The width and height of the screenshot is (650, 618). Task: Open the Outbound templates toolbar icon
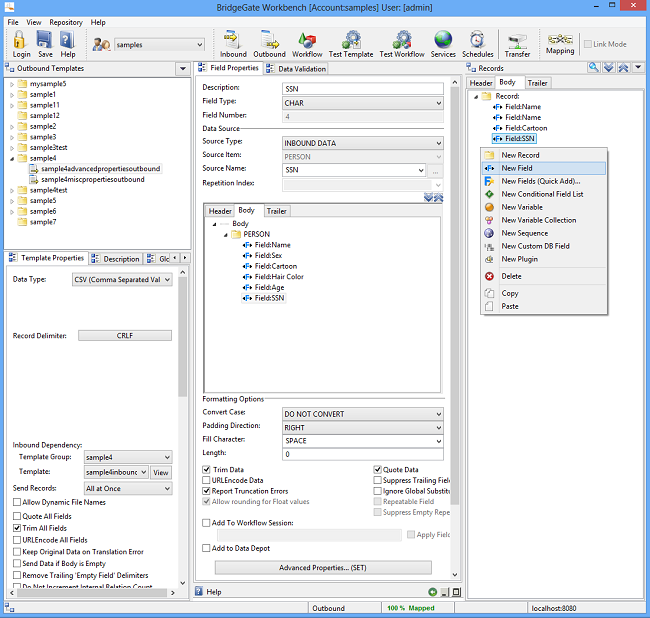tap(269, 44)
